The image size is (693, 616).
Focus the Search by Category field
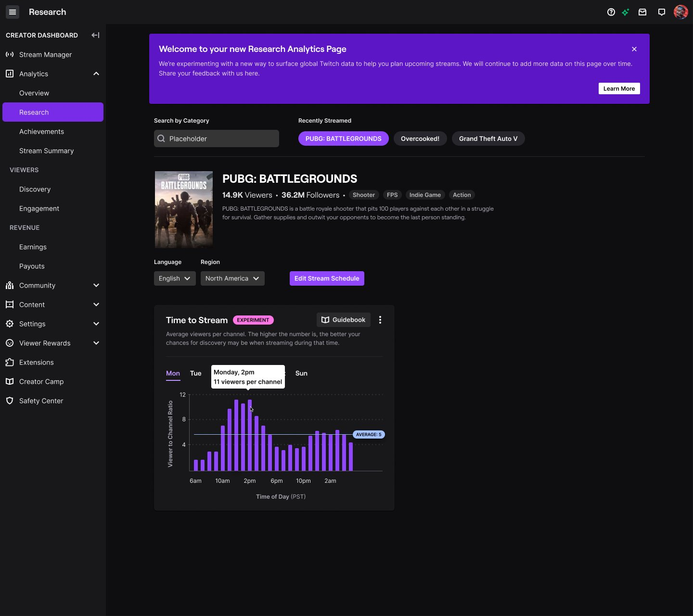pyautogui.click(x=217, y=138)
